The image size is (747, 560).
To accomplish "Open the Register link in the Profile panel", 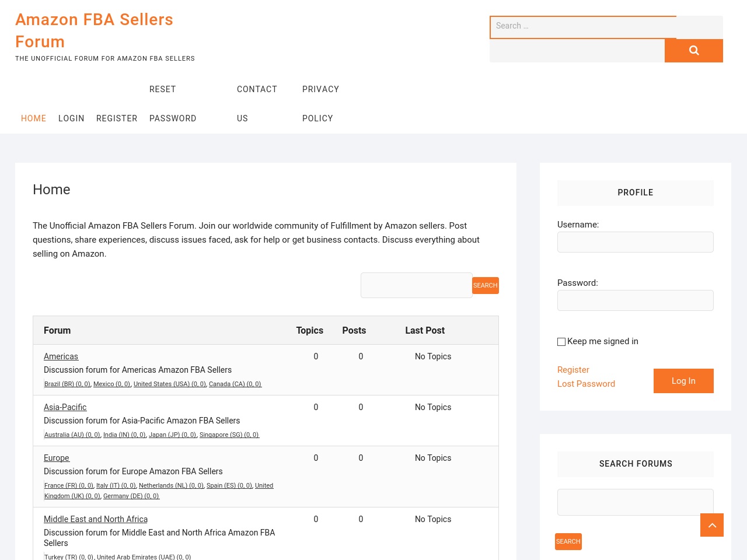I will (573, 370).
